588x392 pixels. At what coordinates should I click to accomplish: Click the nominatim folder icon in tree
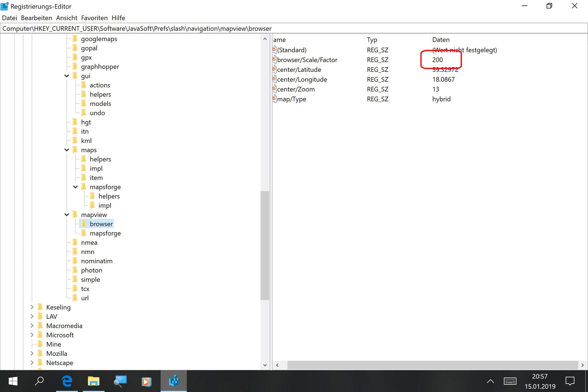click(x=75, y=261)
